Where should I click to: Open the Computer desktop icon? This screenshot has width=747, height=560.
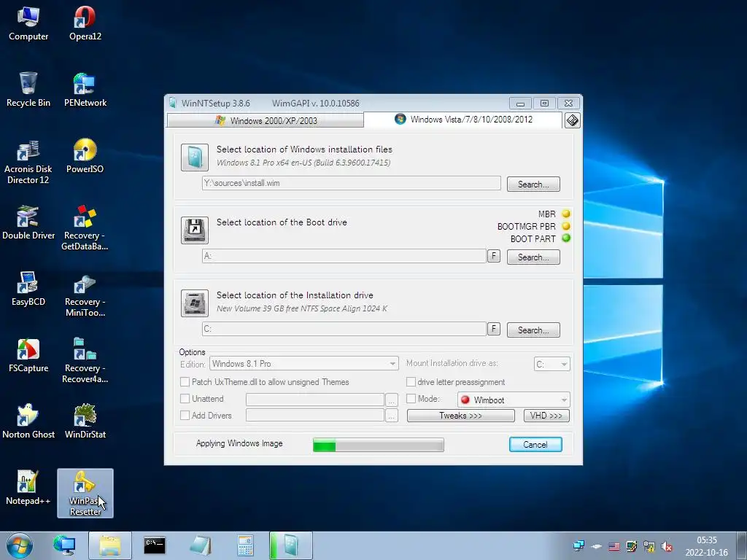[28, 24]
